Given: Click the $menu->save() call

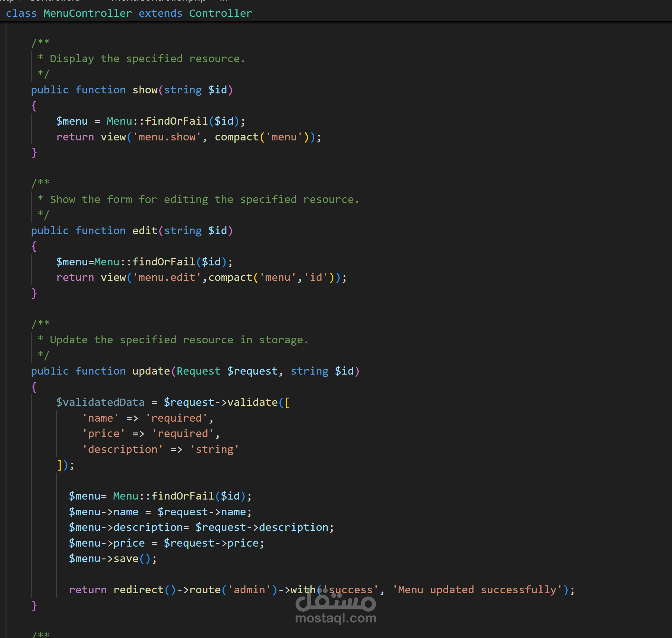Looking at the screenshot, I should [112, 559].
